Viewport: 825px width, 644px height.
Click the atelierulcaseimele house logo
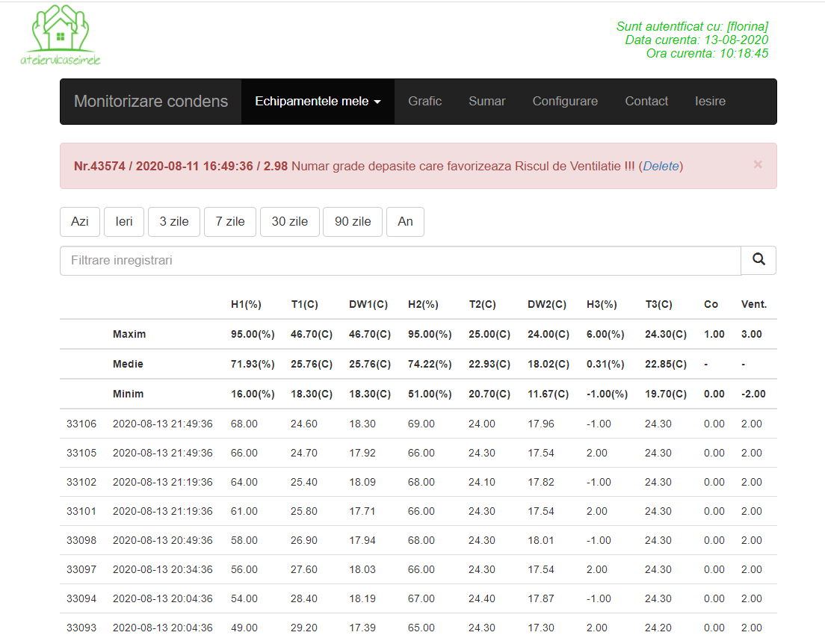[x=61, y=35]
